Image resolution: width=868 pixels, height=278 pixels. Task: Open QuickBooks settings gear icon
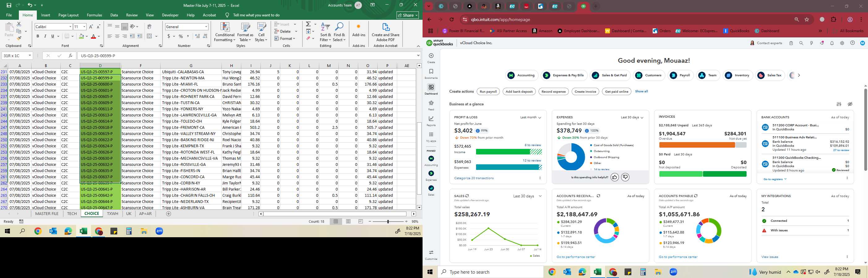click(x=842, y=43)
